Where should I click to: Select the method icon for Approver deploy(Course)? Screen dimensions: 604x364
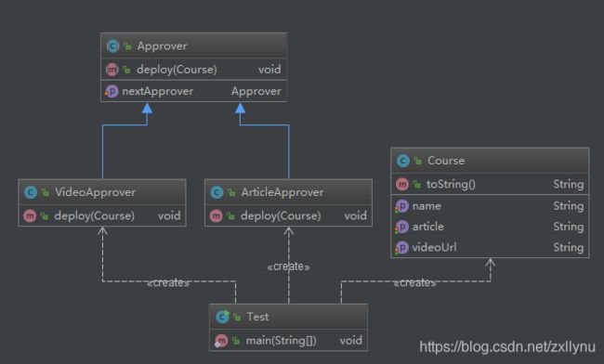point(112,70)
